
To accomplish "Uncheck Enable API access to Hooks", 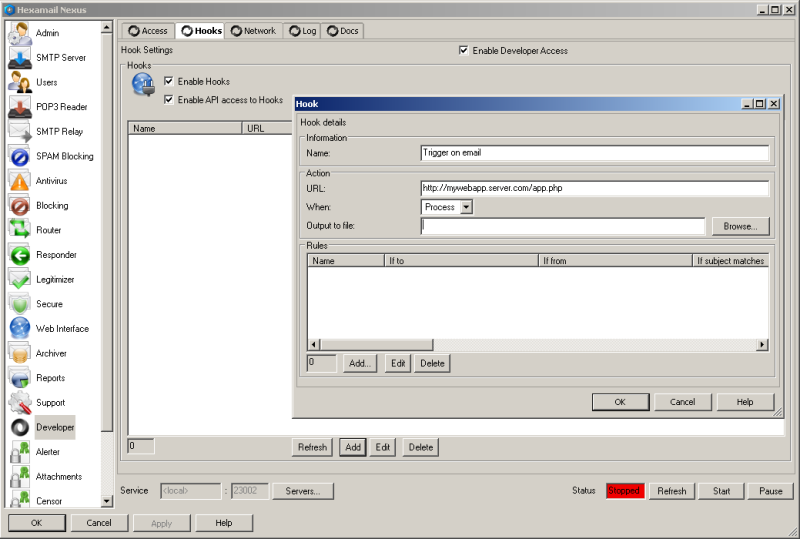I will pos(169,100).
